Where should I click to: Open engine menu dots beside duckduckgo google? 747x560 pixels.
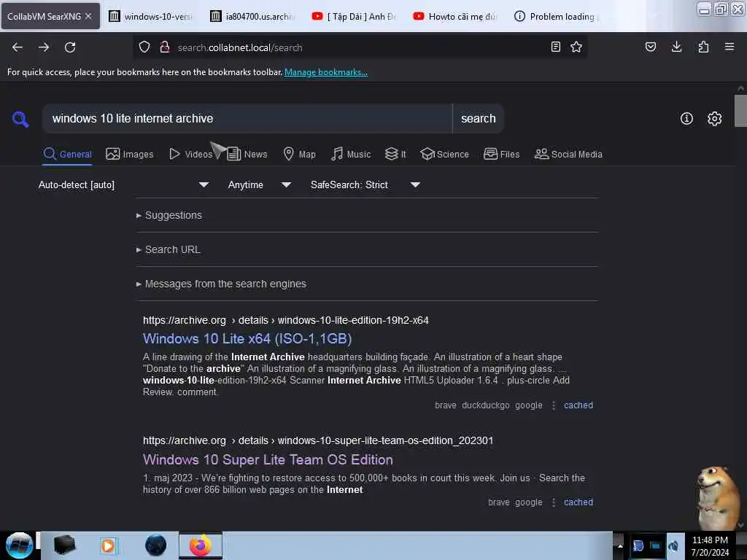click(554, 405)
